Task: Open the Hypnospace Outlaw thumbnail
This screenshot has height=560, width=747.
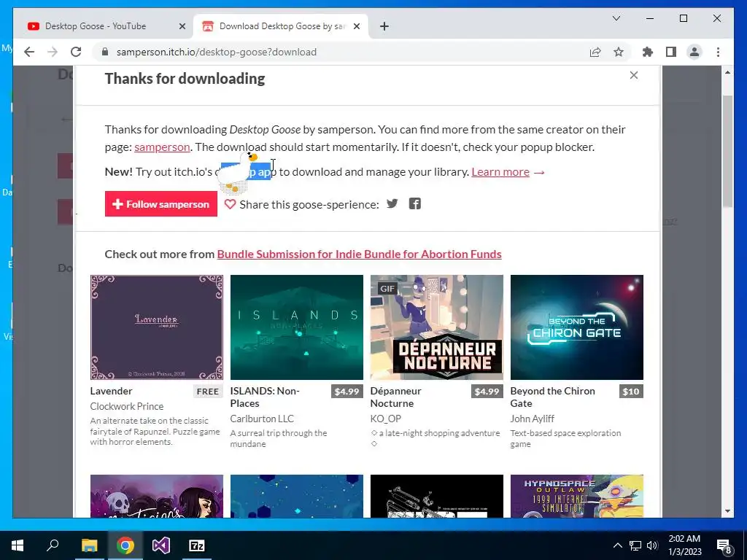Action: 577,496
